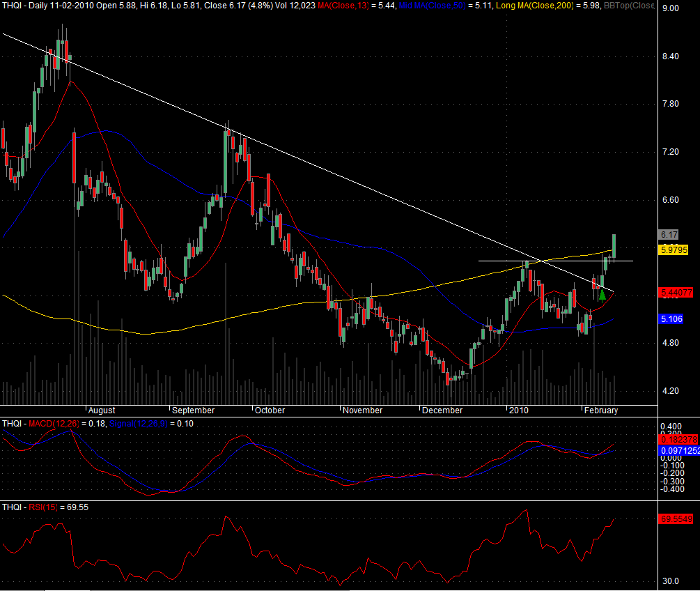The height and width of the screenshot is (591, 700).
Task: Click the green up-arrow buy signal marker
Action: click(602, 295)
